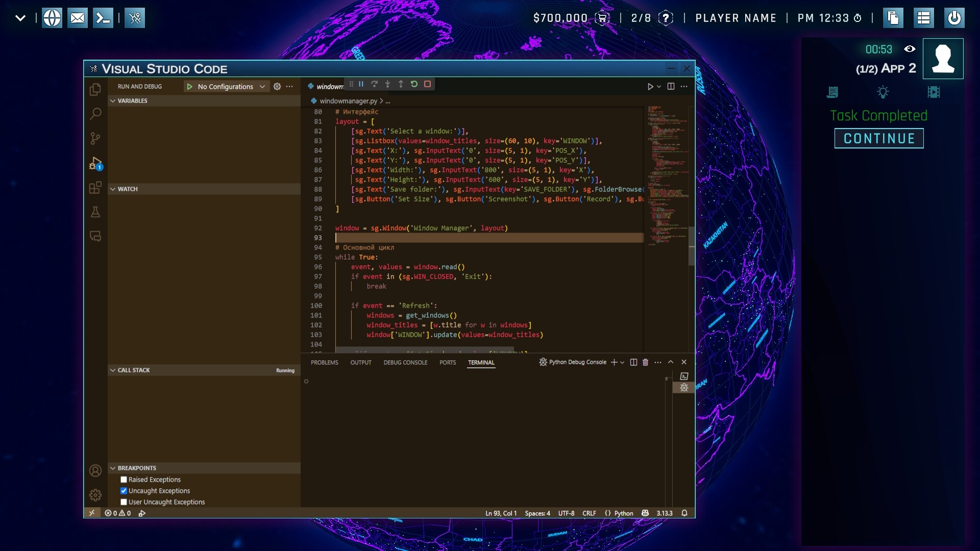980x551 pixels.
Task: Split the terminal with the split icon
Action: (x=633, y=362)
